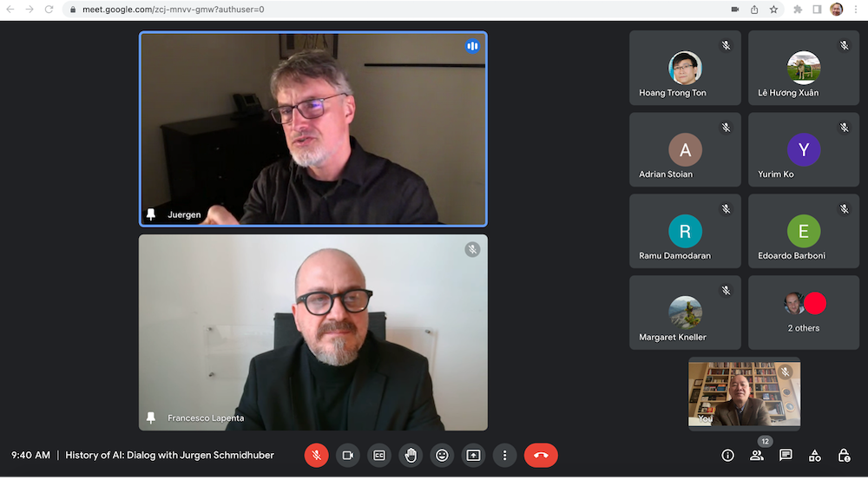Screen dimensions: 868x480
Task: Click the pin icon on Juergen's tile
Action: [150, 214]
